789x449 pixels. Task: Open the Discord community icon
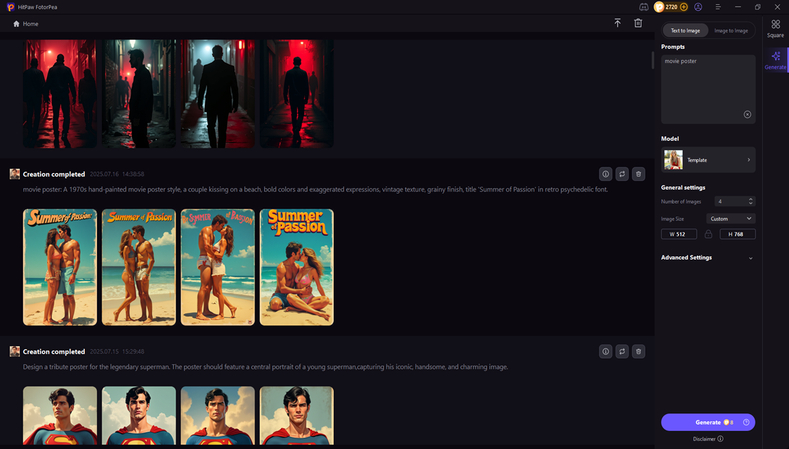(x=644, y=7)
